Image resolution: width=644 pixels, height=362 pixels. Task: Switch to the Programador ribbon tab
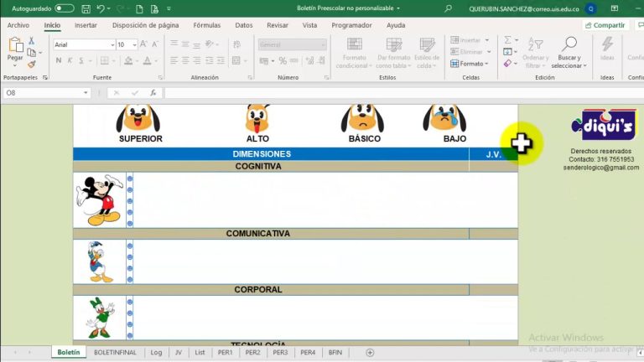[351, 25]
